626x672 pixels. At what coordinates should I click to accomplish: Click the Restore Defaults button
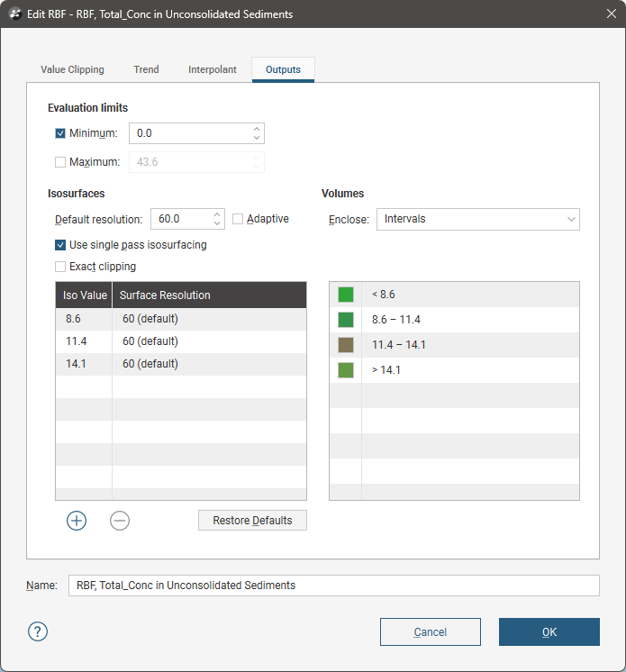252,521
